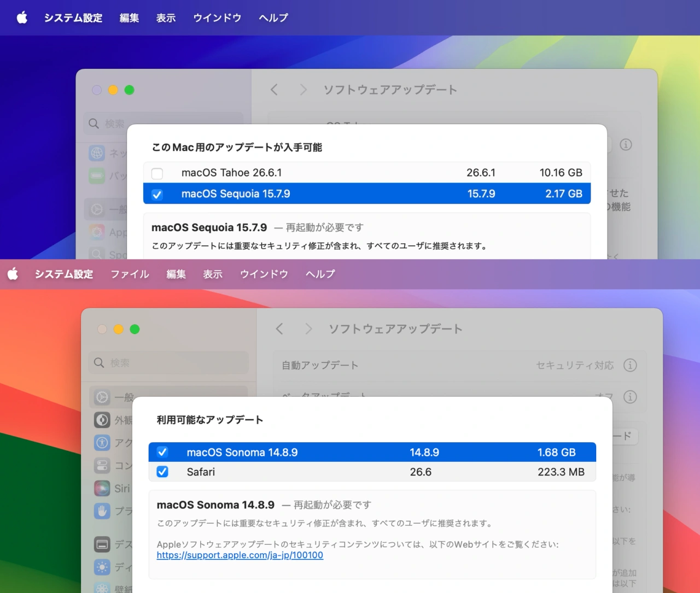The height and width of the screenshot is (593, 700).
Task: Click the セキュリティ対応 value
Action: pyautogui.click(x=575, y=365)
